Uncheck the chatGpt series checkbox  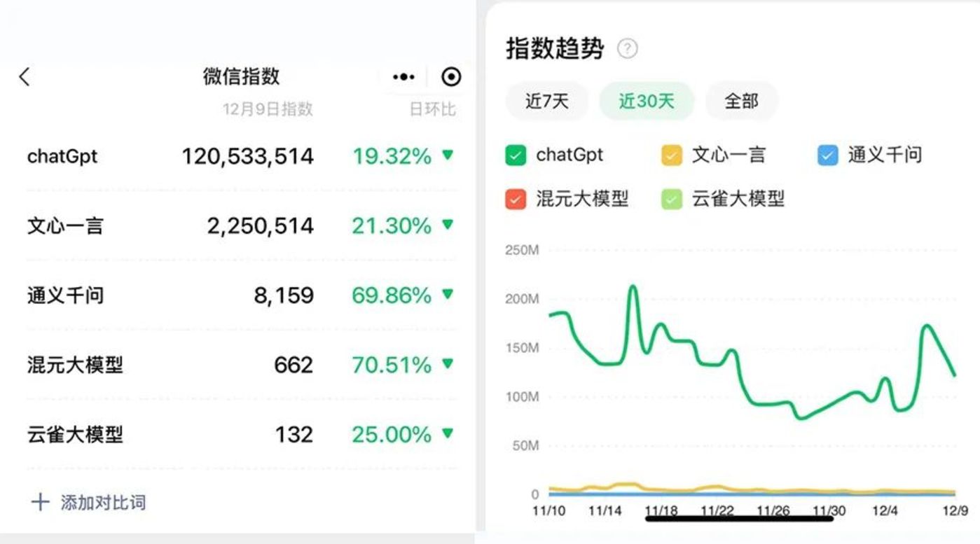[x=516, y=155]
